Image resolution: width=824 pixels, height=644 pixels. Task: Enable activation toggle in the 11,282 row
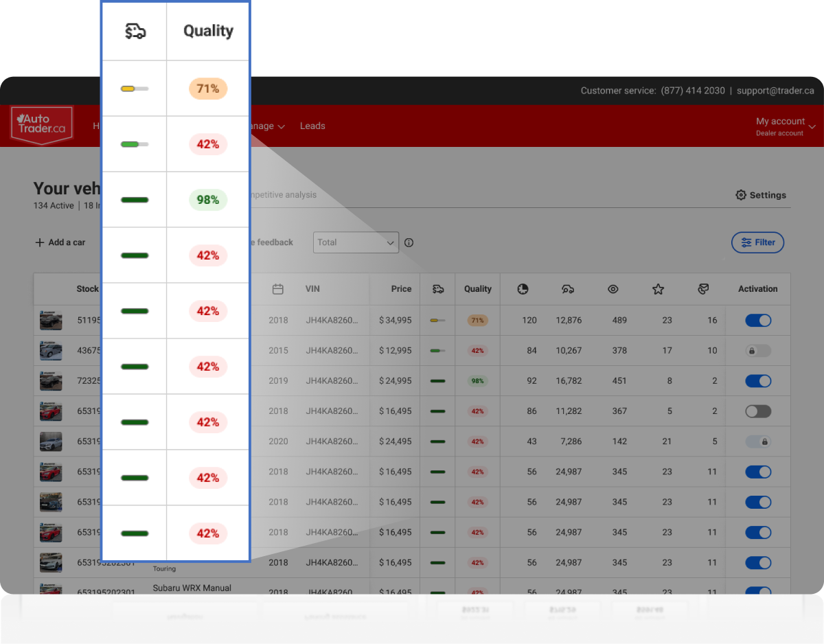click(758, 411)
